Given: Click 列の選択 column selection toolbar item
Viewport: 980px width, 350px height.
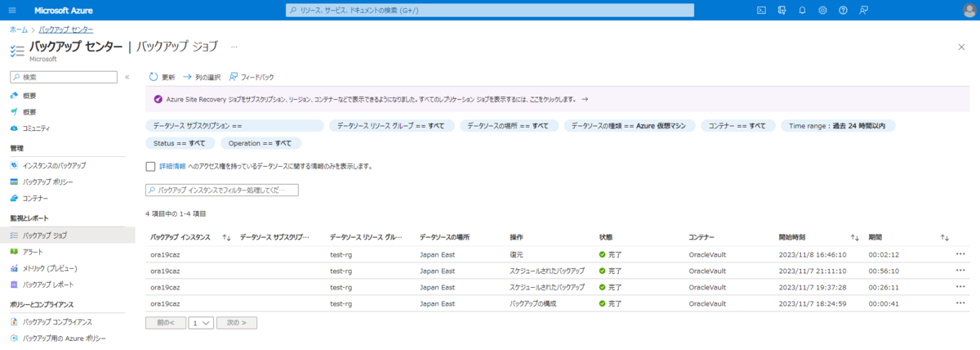Looking at the screenshot, I should pyautogui.click(x=202, y=77).
